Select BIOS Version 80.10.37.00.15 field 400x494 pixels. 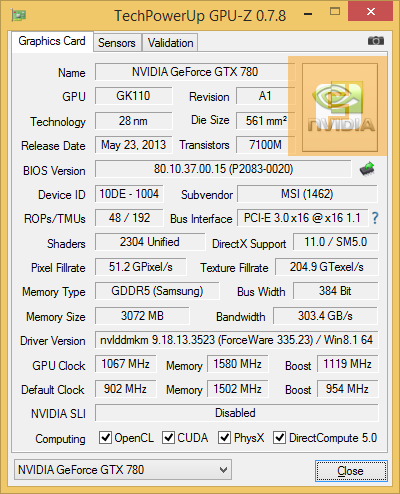(x=223, y=169)
